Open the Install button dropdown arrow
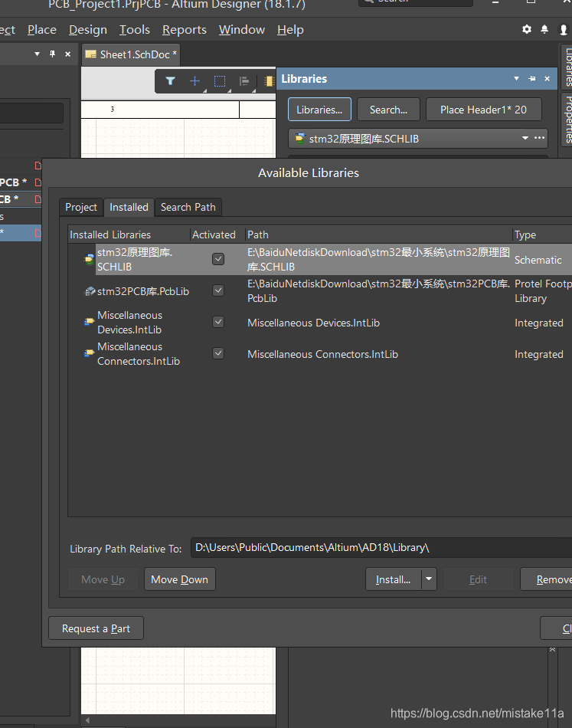 [x=429, y=579]
